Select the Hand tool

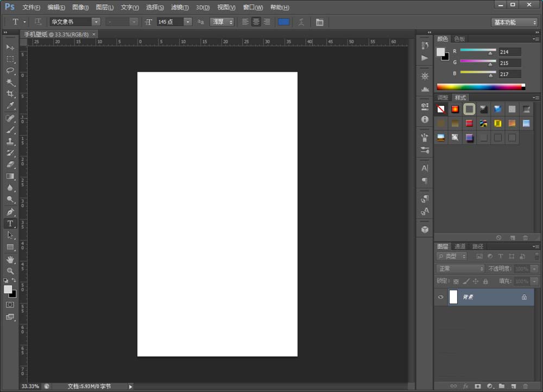click(x=10, y=259)
